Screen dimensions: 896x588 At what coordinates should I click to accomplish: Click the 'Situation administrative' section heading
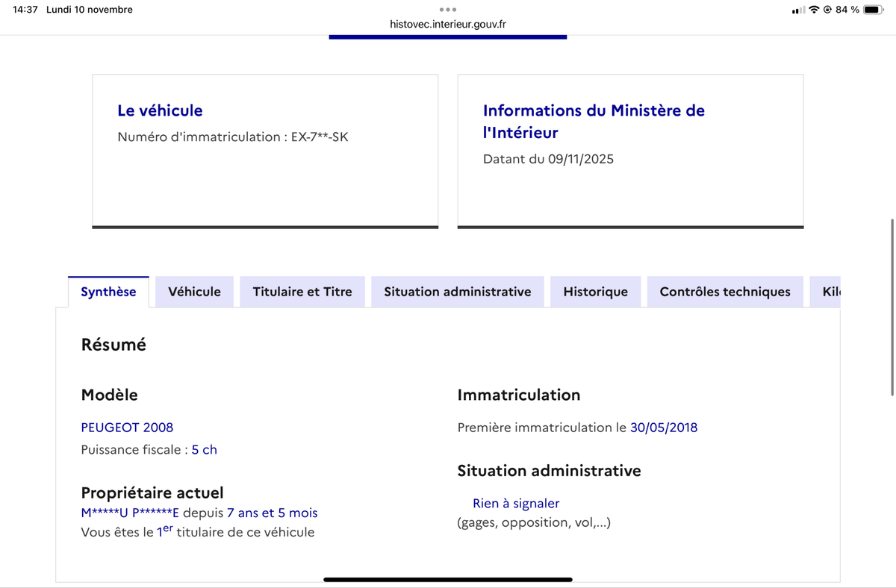pyautogui.click(x=549, y=471)
